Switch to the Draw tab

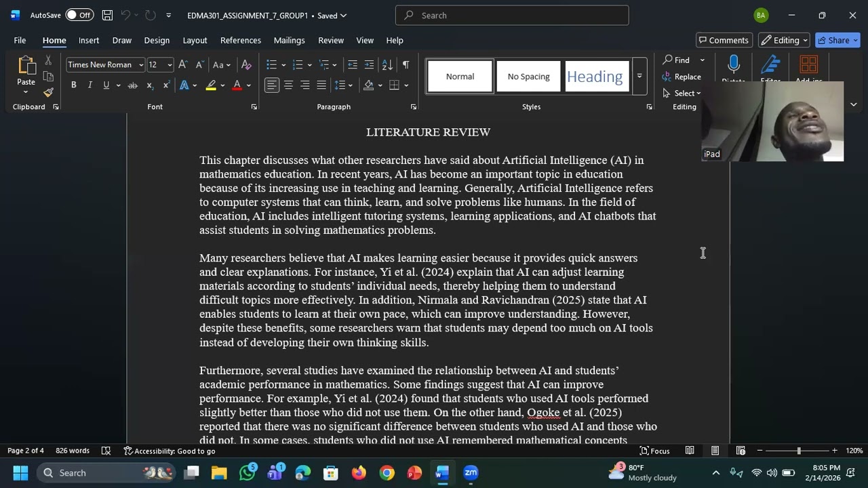click(x=122, y=40)
